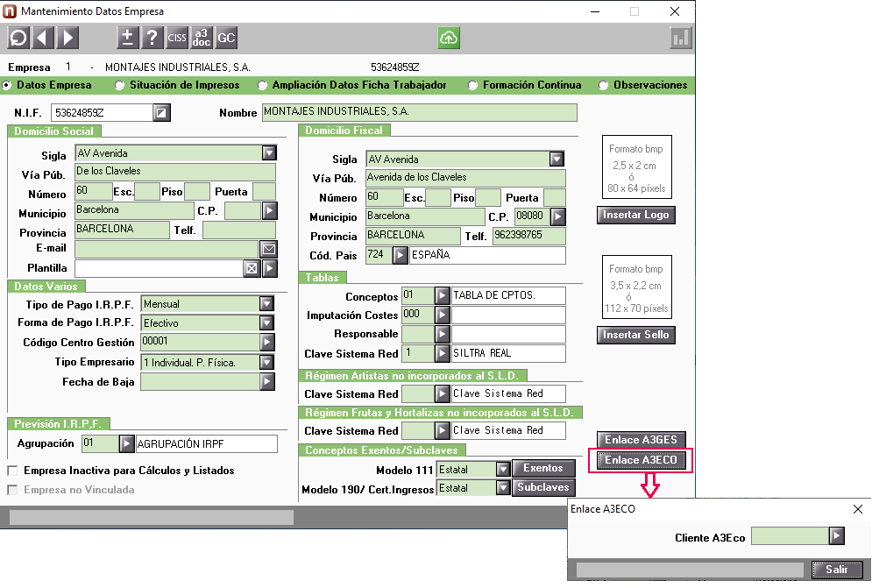Open Modelo 111 Estatal dropdown
The width and height of the screenshot is (872, 588).
(503, 469)
